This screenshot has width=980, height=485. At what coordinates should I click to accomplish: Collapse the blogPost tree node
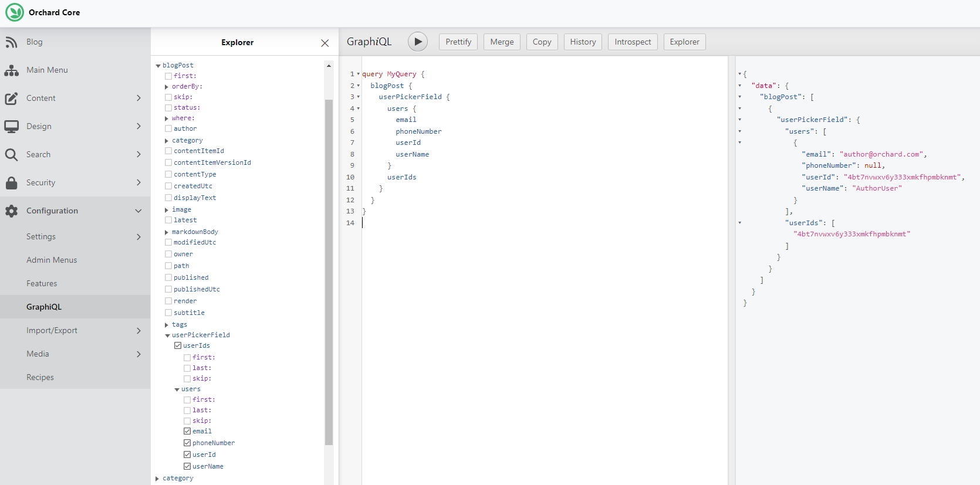pyautogui.click(x=158, y=66)
